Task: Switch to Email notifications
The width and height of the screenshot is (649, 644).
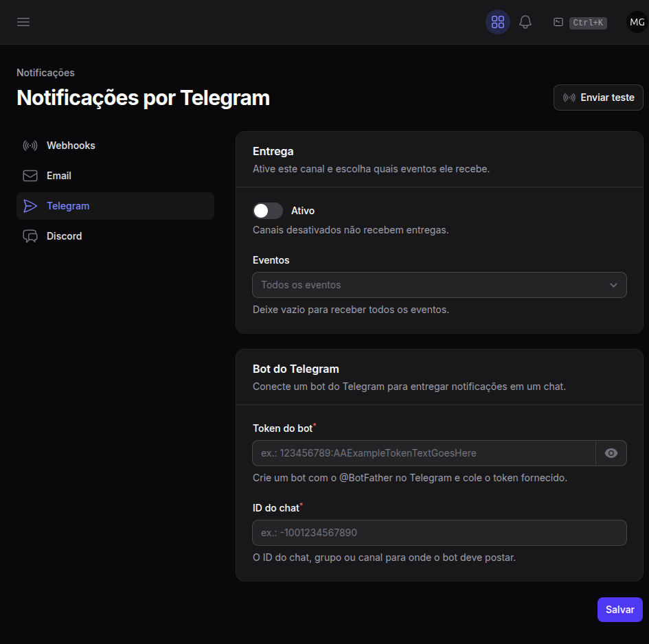Action: pos(115,176)
